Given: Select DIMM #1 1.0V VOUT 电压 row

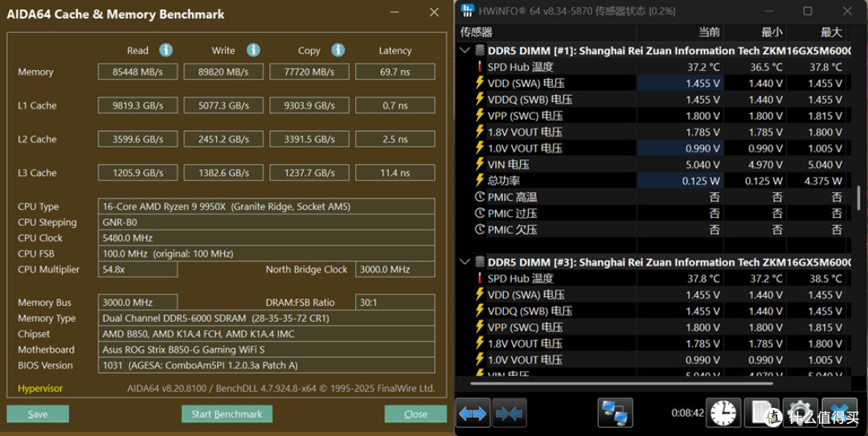Looking at the screenshot, I should click(x=653, y=148).
